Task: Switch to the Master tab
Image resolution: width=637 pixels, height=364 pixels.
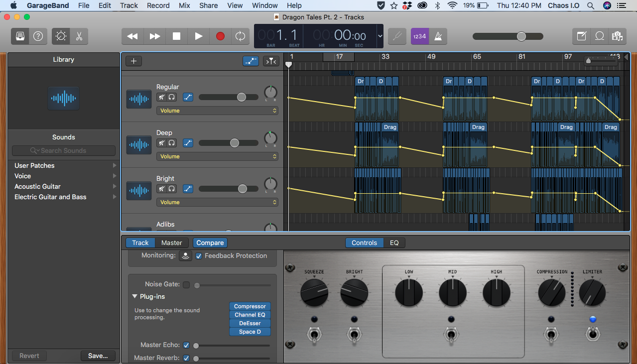Action: click(171, 243)
